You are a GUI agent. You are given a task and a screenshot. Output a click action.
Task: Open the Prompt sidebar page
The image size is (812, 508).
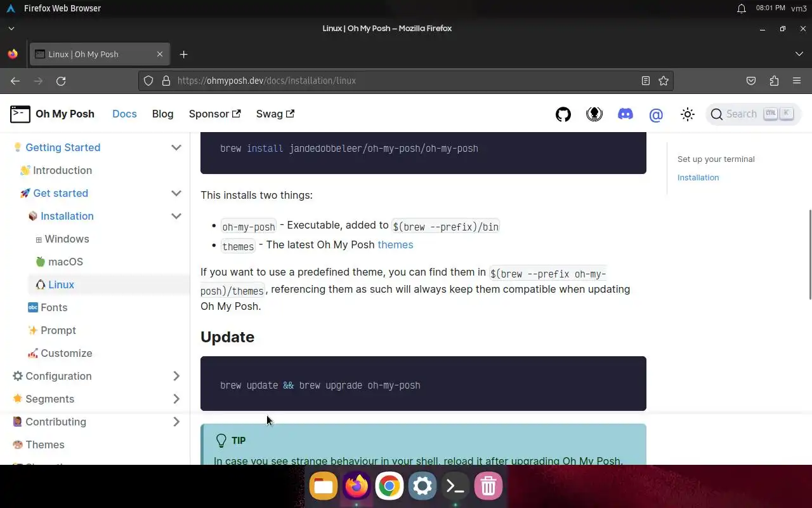point(58,330)
